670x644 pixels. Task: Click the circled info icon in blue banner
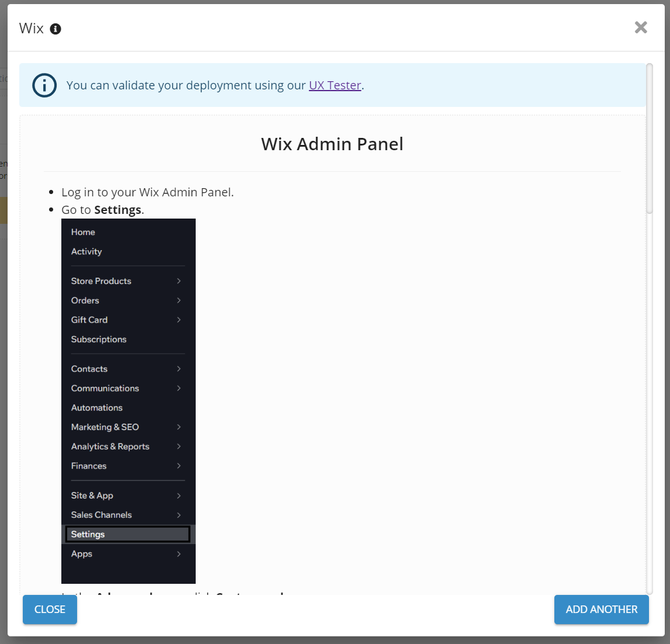(x=44, y=85)
